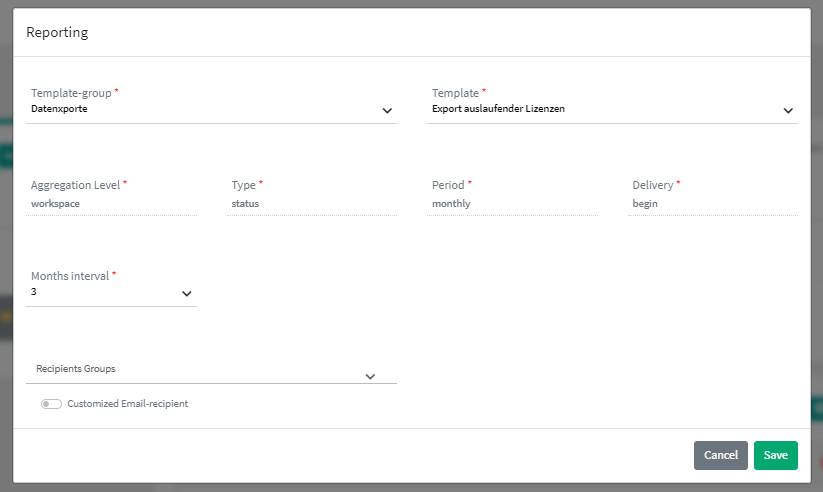823x492 pixels.
Task: Click the Template-group field label
Action: tap(71, 93)
